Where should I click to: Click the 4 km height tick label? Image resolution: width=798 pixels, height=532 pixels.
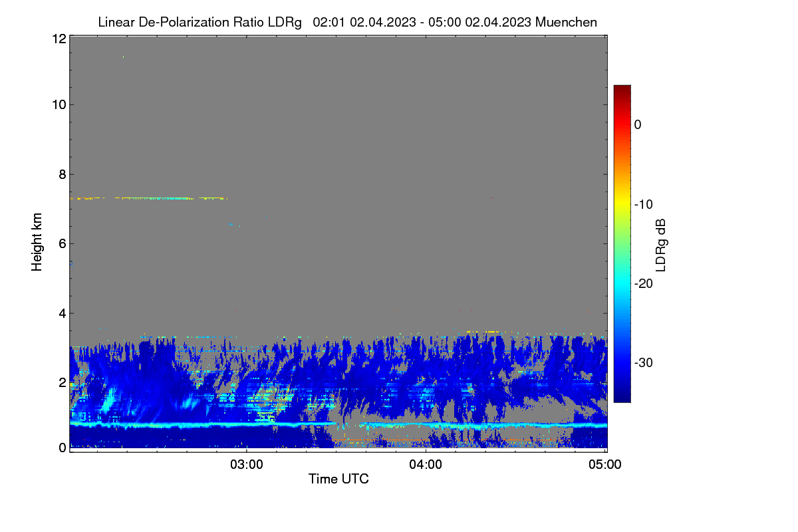pos(62,313)
